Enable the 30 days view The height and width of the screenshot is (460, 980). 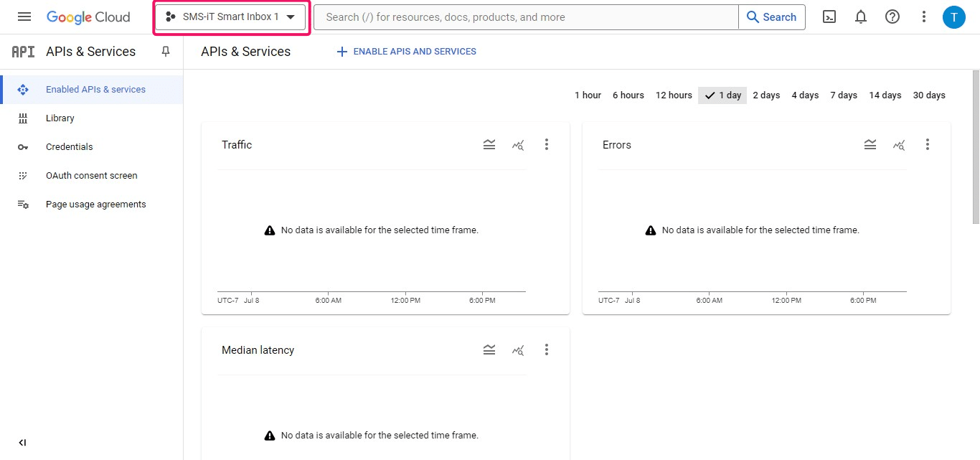(x=929, y=94)
